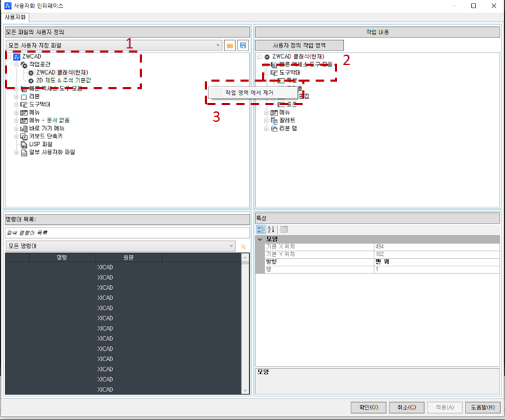Screen dimensions: 505x420
Task: Click the 메뉴 - 문서 없음 node icon
Action: [24, 120]
